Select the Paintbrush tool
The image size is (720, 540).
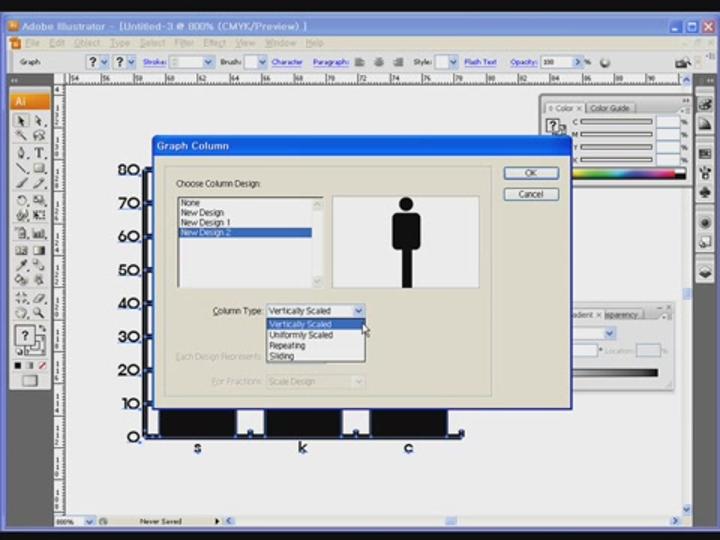pyautogui.click(x=21, y=183)
